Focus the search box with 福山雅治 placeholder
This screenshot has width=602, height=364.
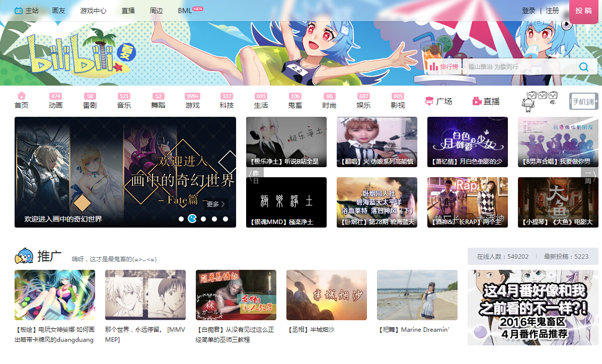[518, 67]
